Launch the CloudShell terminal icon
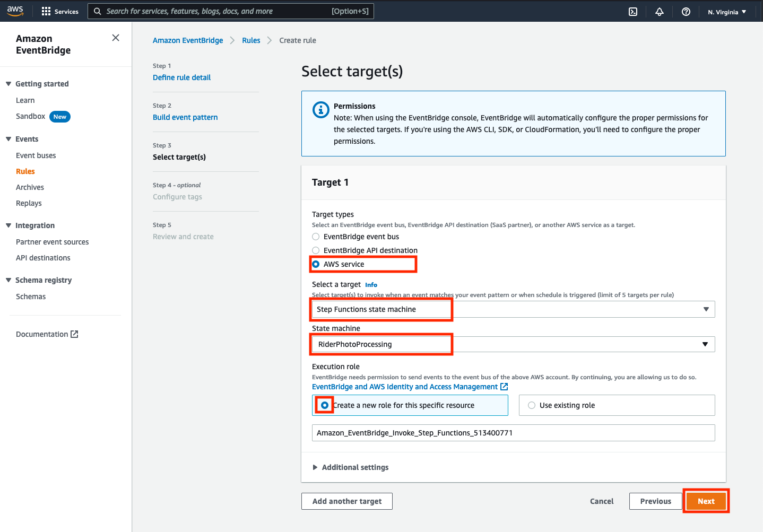Viewport: 763px width, 532px height. pyautogui.click(x=633, y=12)
